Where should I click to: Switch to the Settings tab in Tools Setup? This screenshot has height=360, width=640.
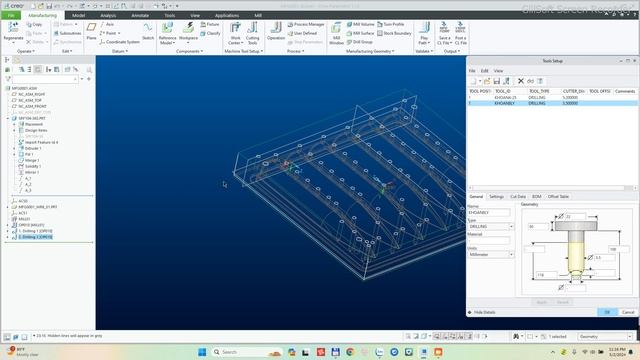(x=496, y=197)
